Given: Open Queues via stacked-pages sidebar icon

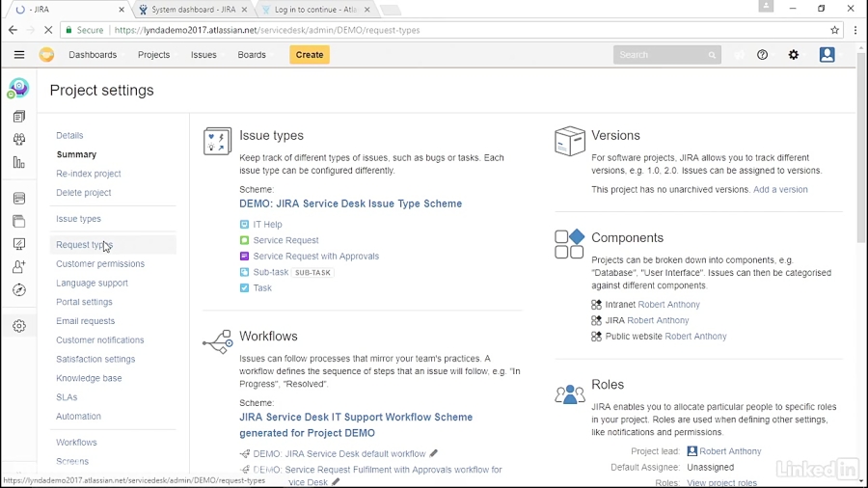Looking at the screenshot, I should point(19,116).
